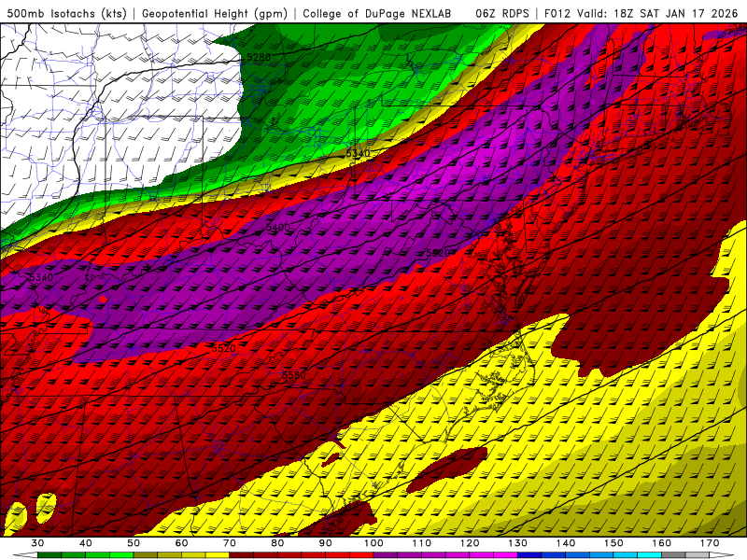Click the 130 value on the color scale
Image resolution: width=747 pixels, height=560 pixels.
click(518, 543)
